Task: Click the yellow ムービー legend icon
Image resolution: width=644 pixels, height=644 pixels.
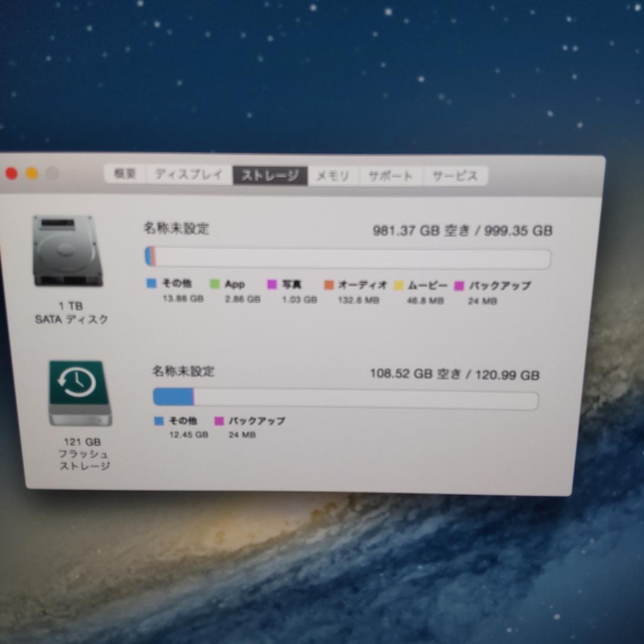Action: (400, 286)
